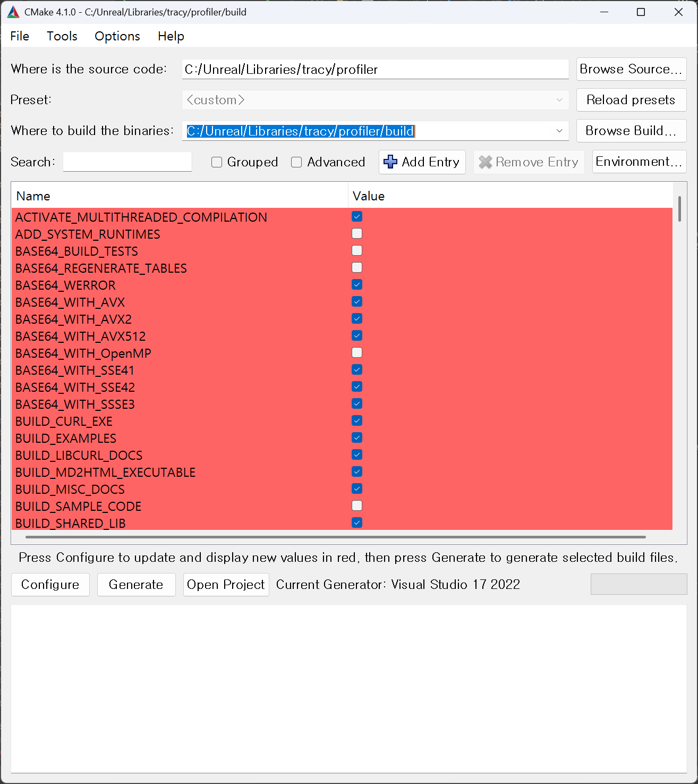Enable the Grouped checkbox
Image resolution: width=698 pixels, height=784 pixels.
[x=217, y=162]
